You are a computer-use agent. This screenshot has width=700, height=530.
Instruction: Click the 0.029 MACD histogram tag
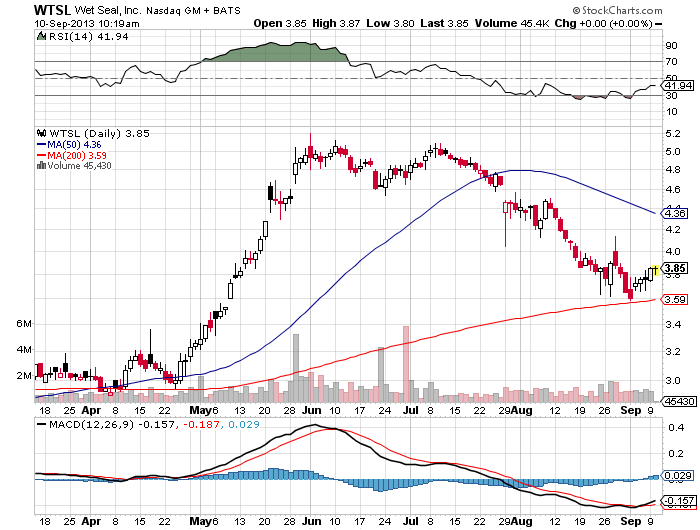(678, 476)
